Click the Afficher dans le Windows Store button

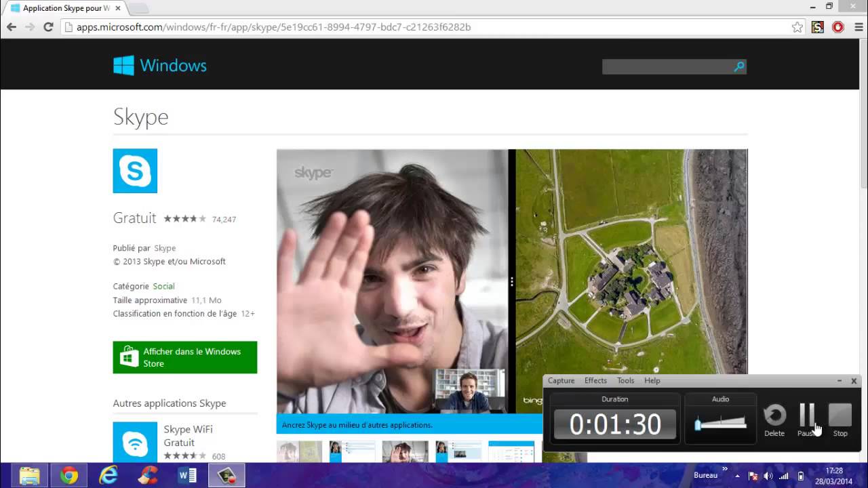click(185, 357)
